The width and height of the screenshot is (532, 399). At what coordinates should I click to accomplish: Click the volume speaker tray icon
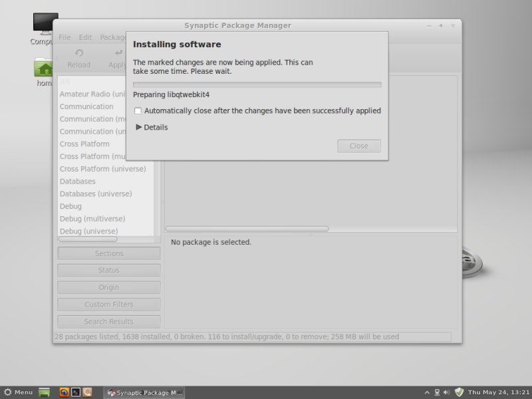point(446,392)
